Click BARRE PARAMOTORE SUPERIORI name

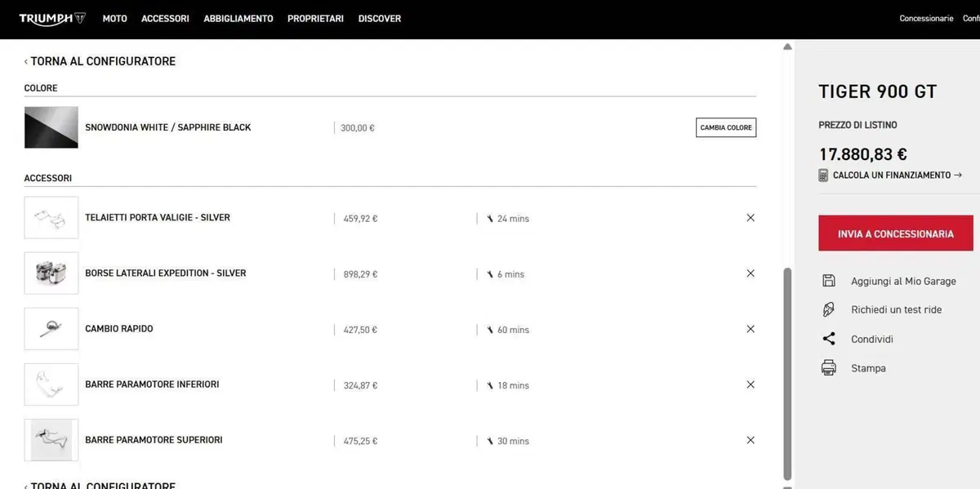tap(154, 440)
